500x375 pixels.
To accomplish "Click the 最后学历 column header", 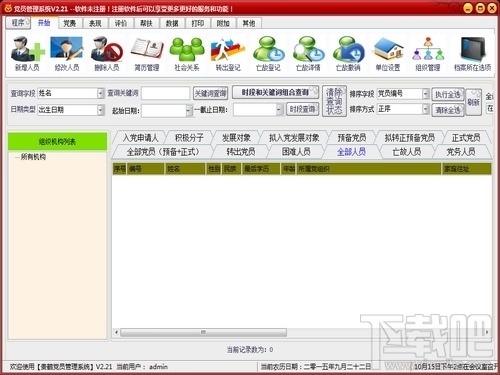I will [x=261, y=169].
